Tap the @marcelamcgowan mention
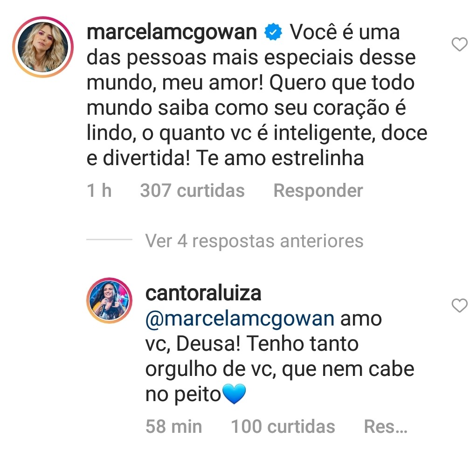Screen dimensions: 476x458 click(240, 319)
